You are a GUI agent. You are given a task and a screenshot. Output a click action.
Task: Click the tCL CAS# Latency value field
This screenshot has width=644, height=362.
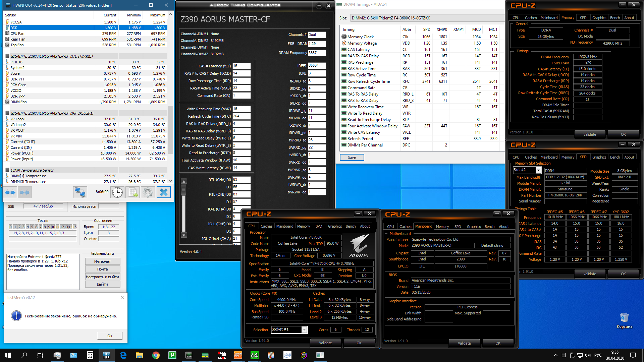click(x=241, y=66)
